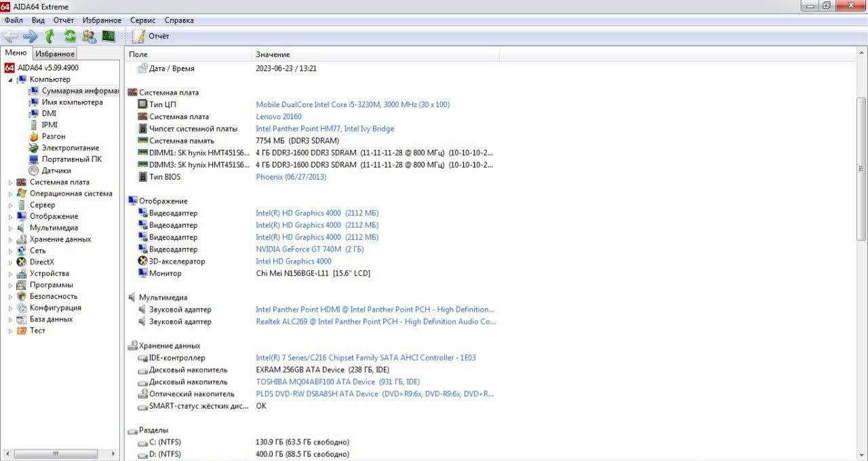The image size is (868, 461).
Task: Open the Phoenix BIOS link
Action: [x=291, y=177]
